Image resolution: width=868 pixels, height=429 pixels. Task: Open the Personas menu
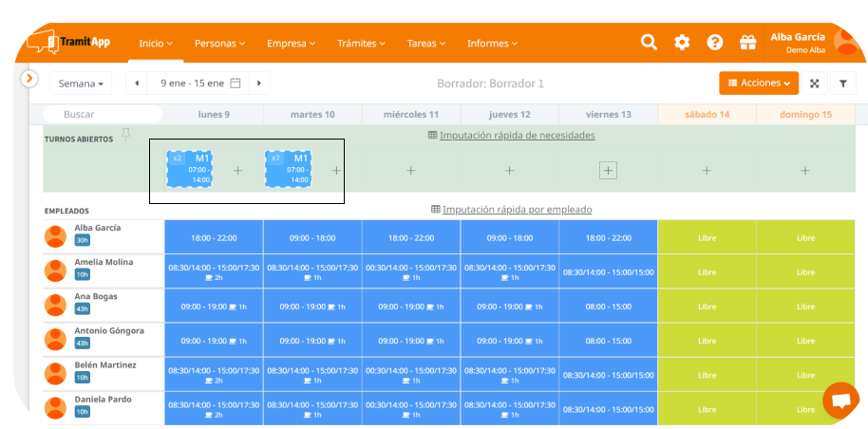(x=219, y=44)
